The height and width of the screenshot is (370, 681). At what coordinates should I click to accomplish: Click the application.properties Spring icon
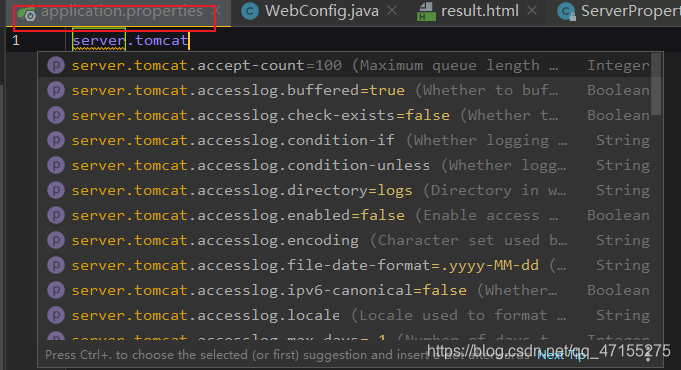click(x=27, y=14)
